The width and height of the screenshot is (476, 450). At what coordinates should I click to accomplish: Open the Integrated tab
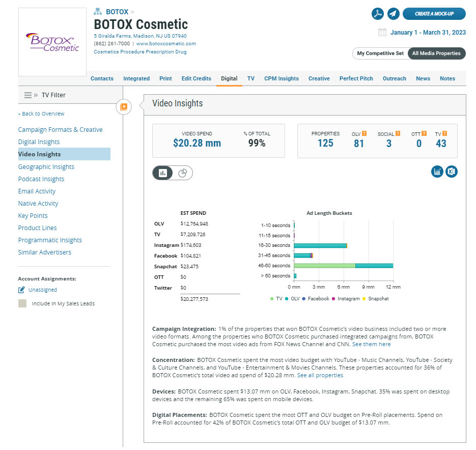136,78
